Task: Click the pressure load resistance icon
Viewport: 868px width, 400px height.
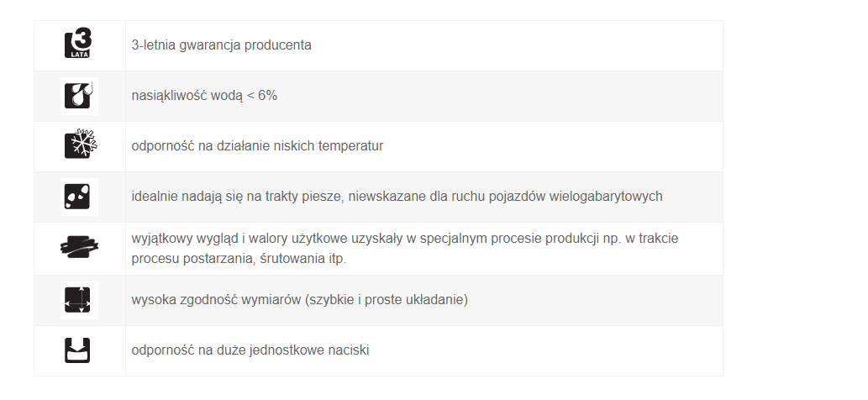Action: pos(77,350)
